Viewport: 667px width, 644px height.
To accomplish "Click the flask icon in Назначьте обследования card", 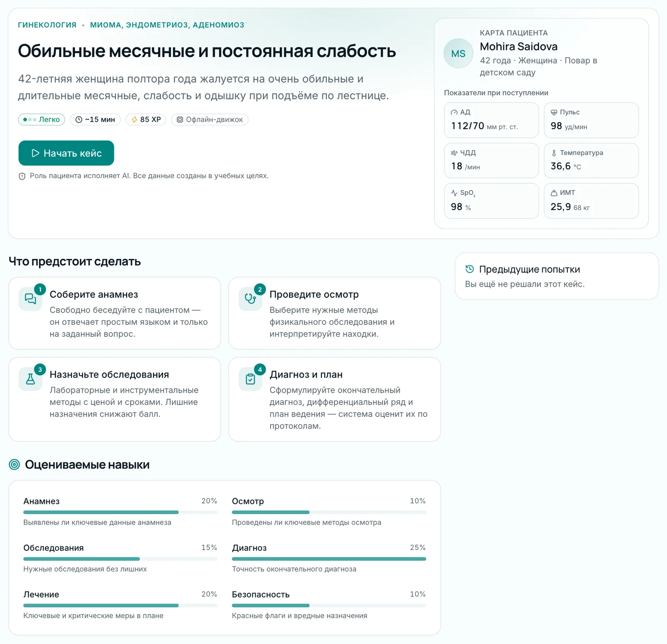I will pos(30,379).
